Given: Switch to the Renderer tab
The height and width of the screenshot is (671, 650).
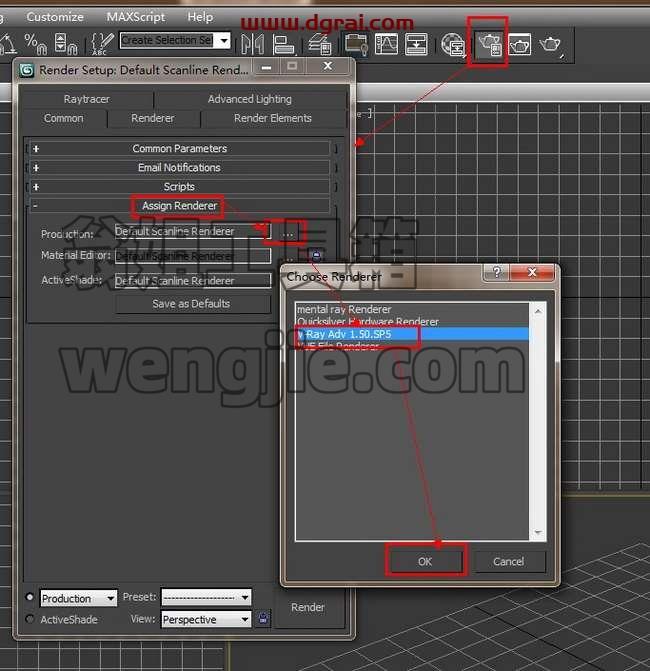Looking at the screenshot, I should (153, 118).
